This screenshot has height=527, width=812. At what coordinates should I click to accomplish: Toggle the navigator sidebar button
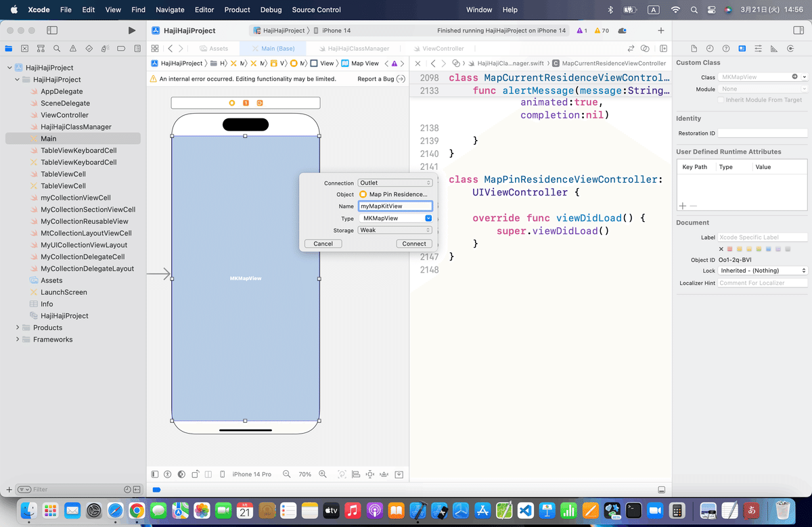tap(52, 30)
